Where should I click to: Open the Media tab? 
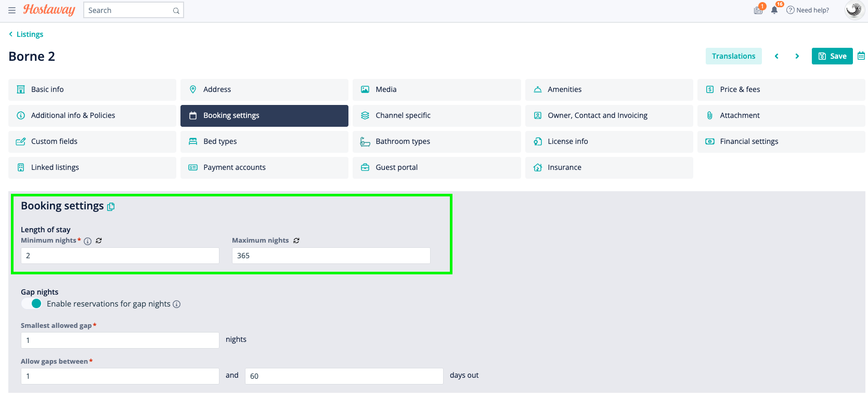coord(436,89)
